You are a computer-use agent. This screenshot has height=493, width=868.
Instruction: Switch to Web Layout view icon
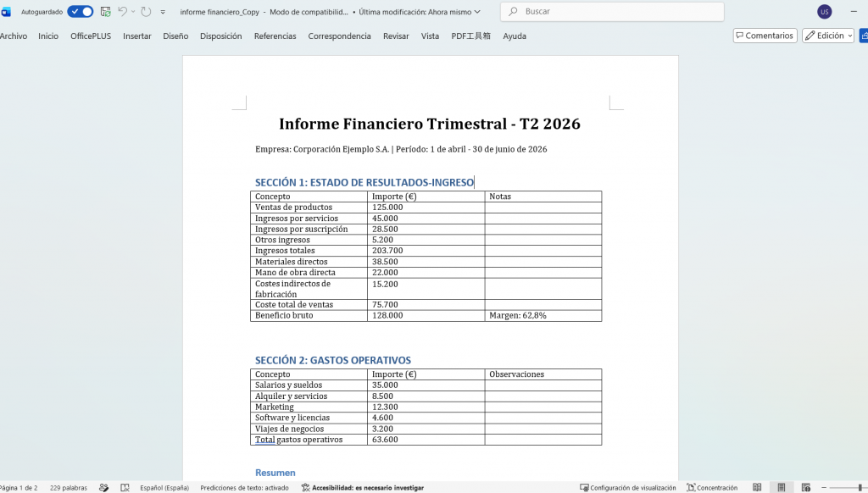(x=806, y=487)
